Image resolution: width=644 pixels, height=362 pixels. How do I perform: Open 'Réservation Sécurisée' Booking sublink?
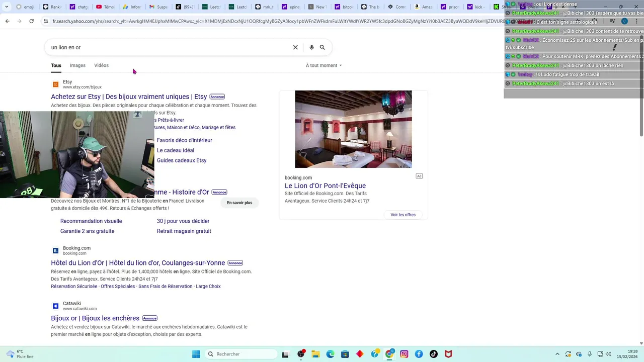tap(74, 287)
